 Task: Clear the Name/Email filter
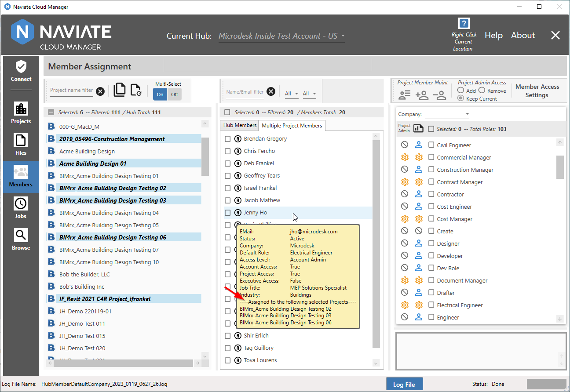pyautogui.click(x=271, y=91)
